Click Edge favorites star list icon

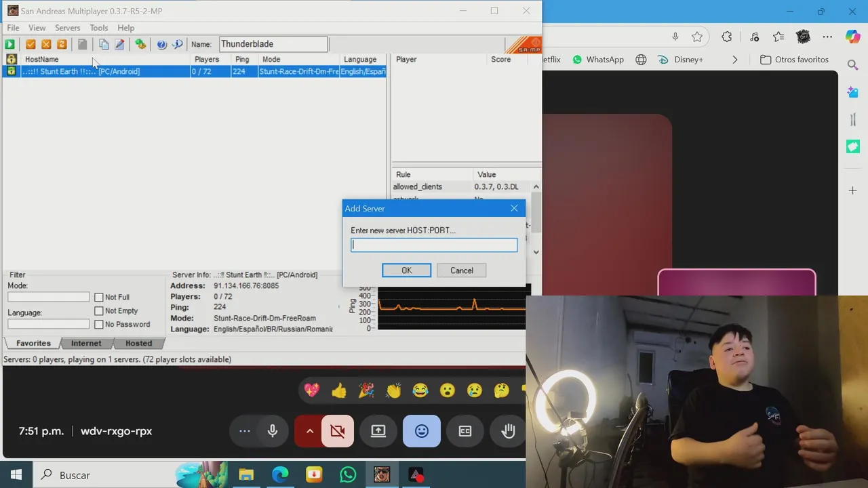[x=778, y=37]
